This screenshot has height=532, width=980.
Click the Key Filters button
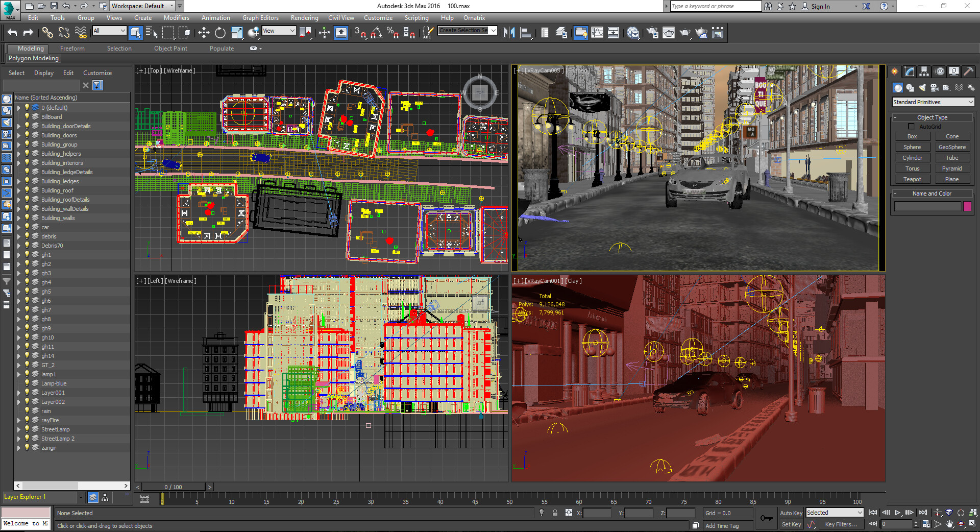tap(841, 524)
